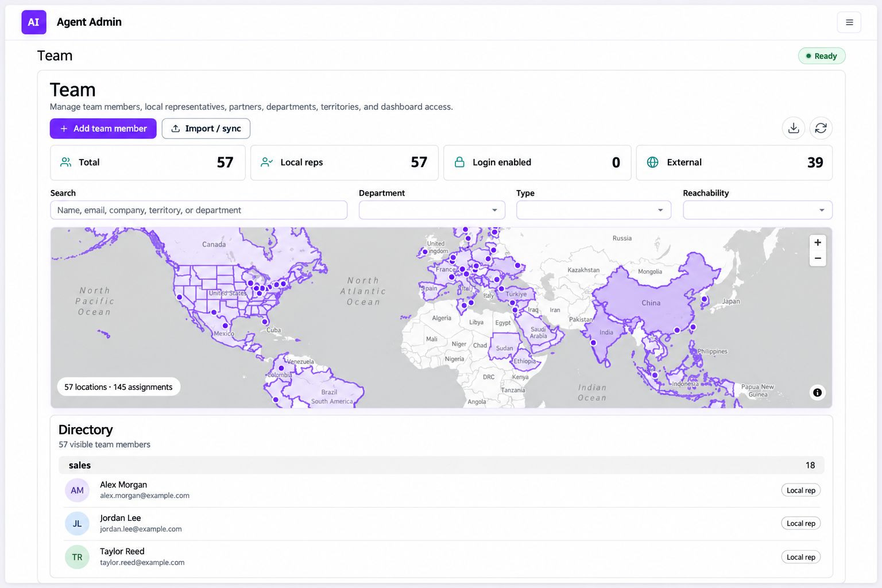This screenshot has height=588, width=882.
Task: Select the Total 57 stat card
Action: click(x=148, y=163)
